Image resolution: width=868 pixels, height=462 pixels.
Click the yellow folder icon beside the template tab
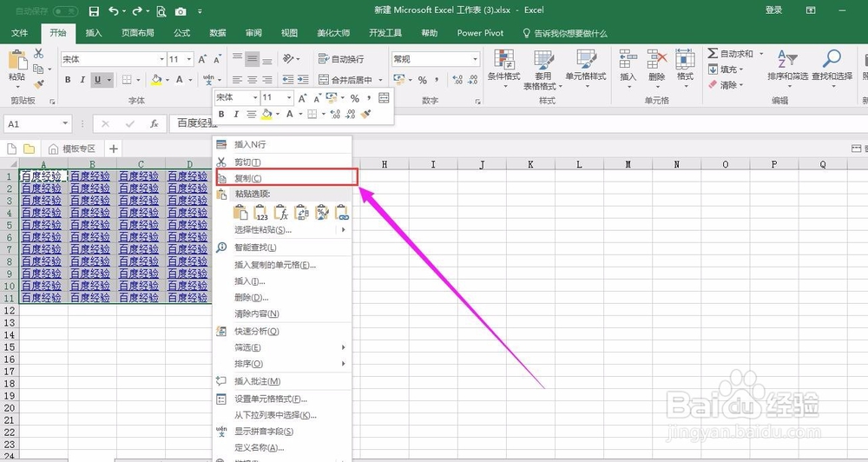pos(29,148)
